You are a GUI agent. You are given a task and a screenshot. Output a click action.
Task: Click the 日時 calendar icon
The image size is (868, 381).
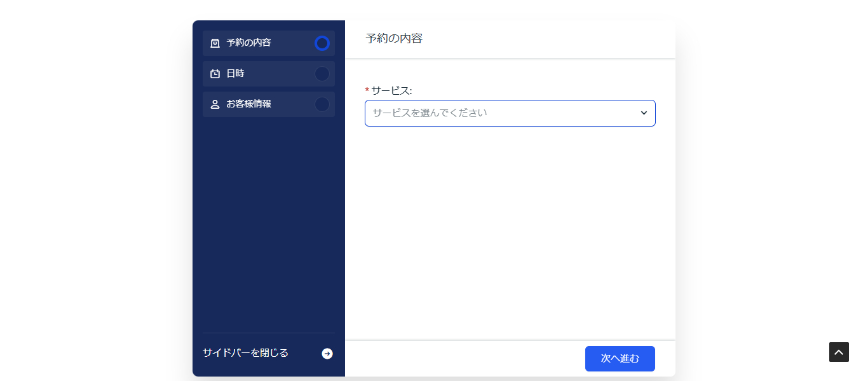coord(214,73)
